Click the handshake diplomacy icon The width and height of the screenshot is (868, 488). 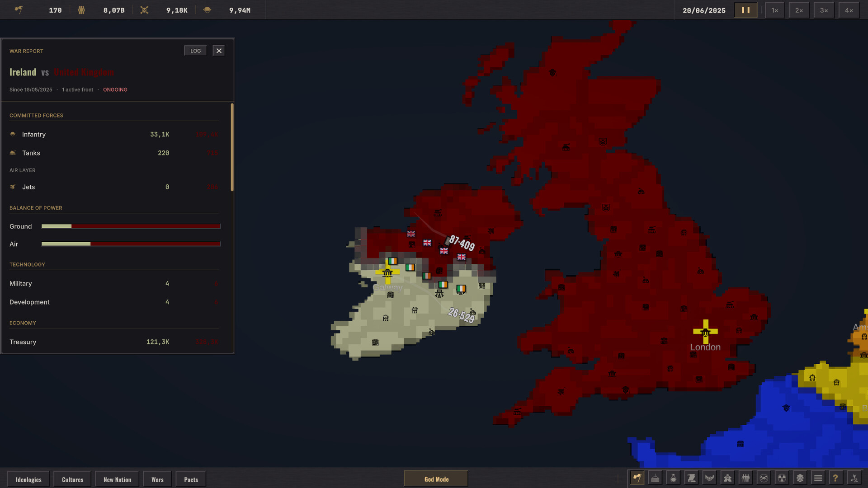(x=709, y=478)
